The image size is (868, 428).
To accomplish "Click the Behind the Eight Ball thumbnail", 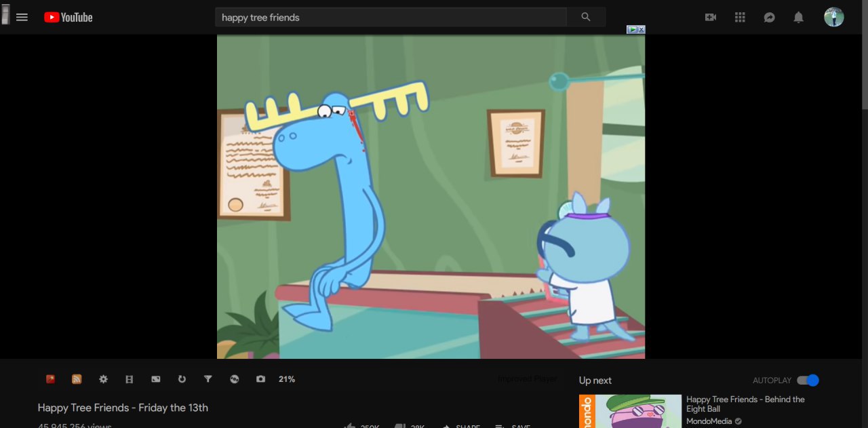I will pos(630,411).
